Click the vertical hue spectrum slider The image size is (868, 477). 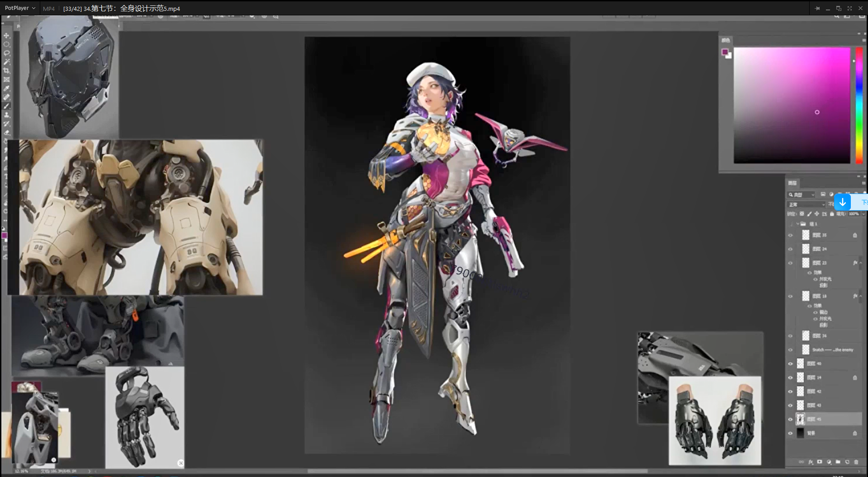click(859, 105)
